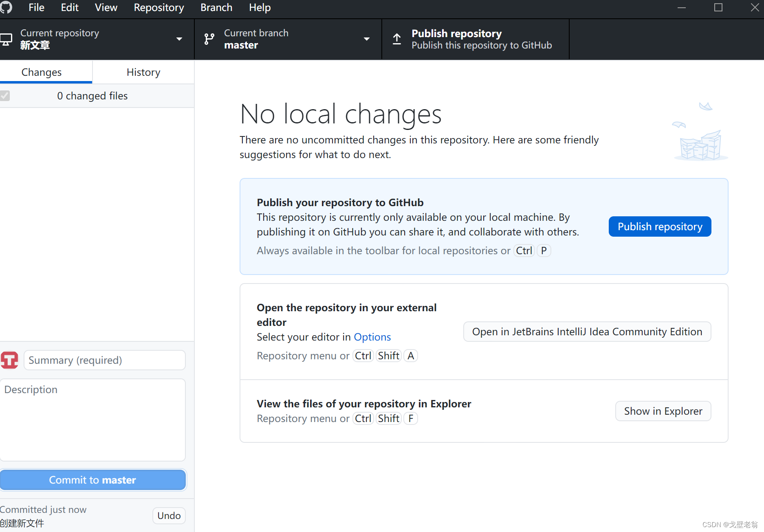Viewport: 764px width, 532px height.
Task: Click the git branch icon in toolbar
Action: click(x=209, y=39)
